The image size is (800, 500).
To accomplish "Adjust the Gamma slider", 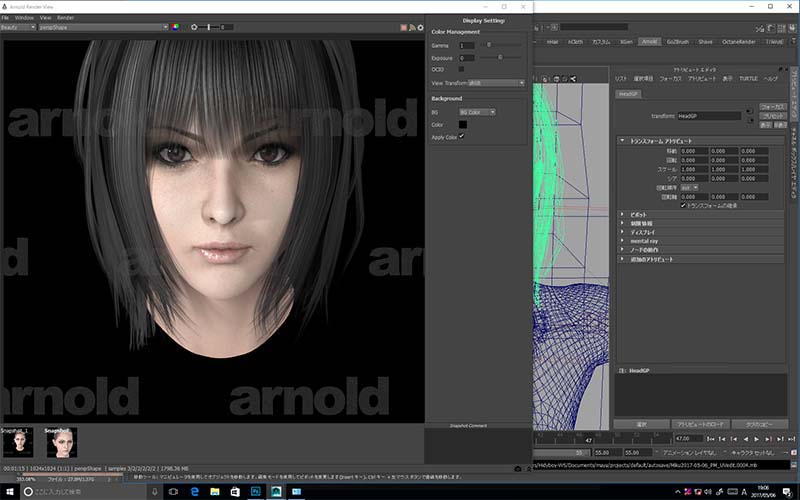I will point(501,45).
